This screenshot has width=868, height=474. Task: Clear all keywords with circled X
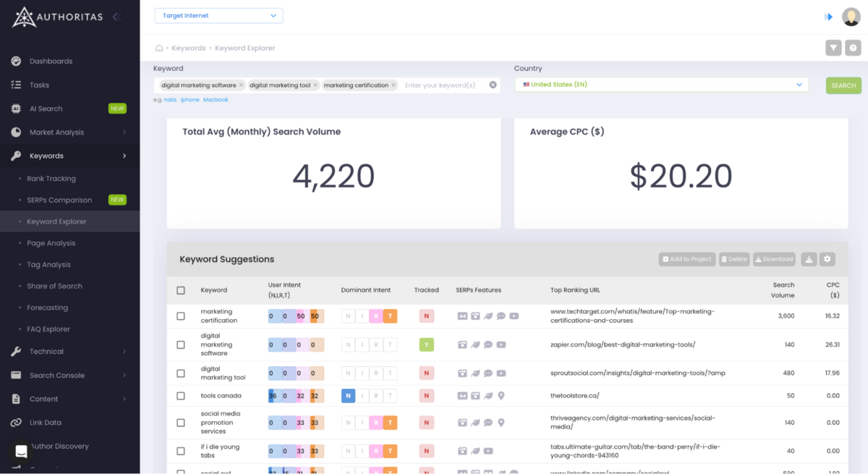pyautogui.click(x=493, y=85)
